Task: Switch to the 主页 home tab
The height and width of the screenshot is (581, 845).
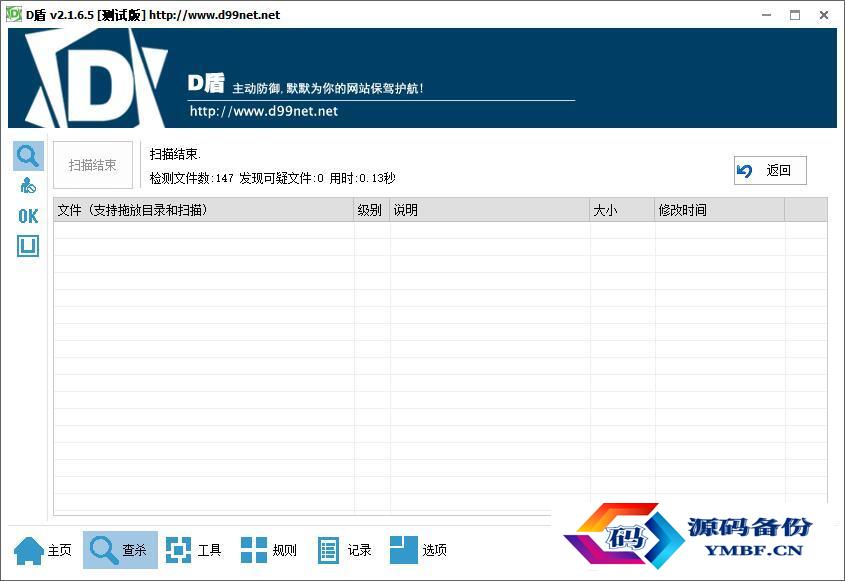Action: [x=43, y=550]
